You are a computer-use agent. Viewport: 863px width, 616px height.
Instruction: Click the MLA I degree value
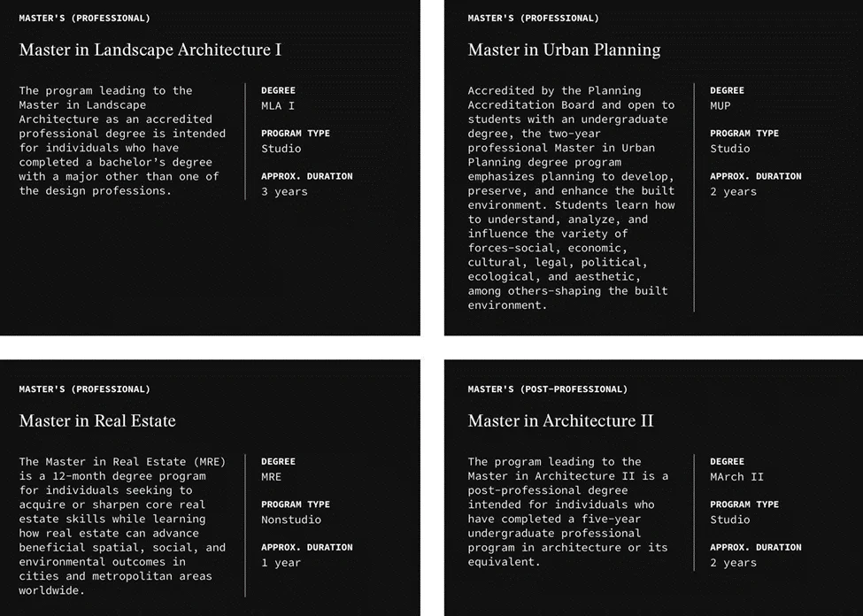(278, 106)
